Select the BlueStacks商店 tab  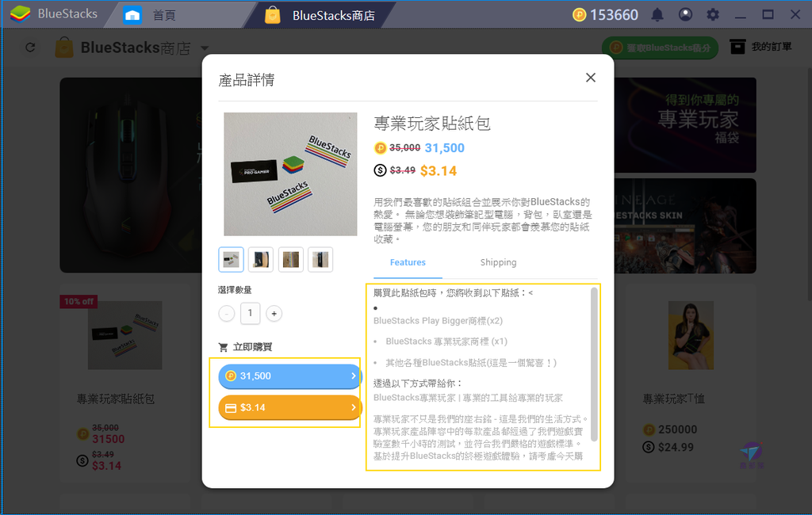coord(321,16)
